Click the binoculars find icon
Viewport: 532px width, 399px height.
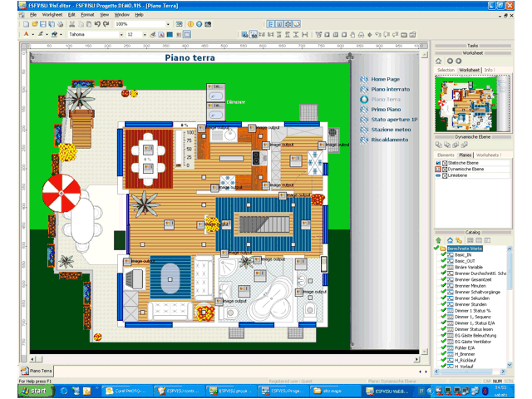[x=362, y=35]
